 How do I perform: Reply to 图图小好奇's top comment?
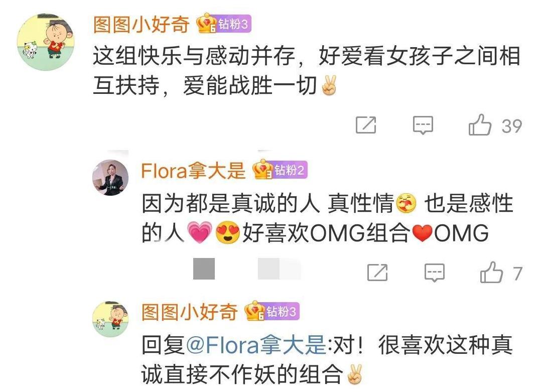[423, 125]
